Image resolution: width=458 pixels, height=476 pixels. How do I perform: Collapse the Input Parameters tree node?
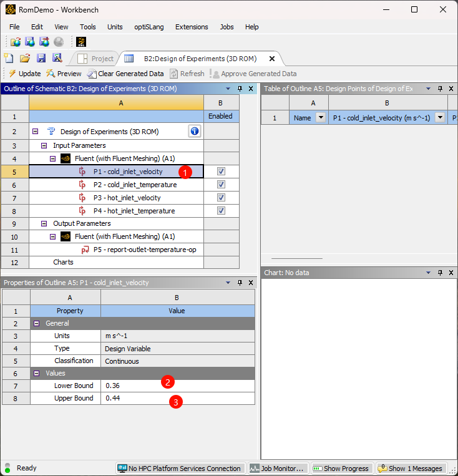point(44,145)
